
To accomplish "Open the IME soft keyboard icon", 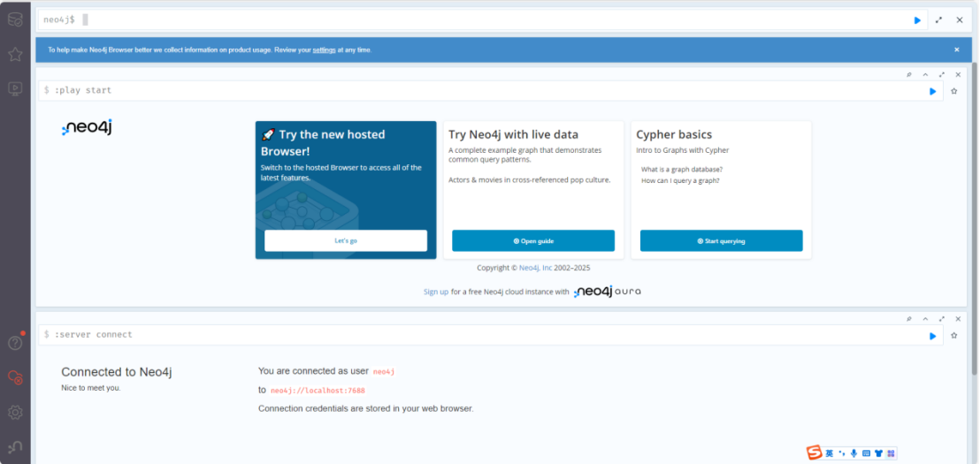I will (866, 453).
